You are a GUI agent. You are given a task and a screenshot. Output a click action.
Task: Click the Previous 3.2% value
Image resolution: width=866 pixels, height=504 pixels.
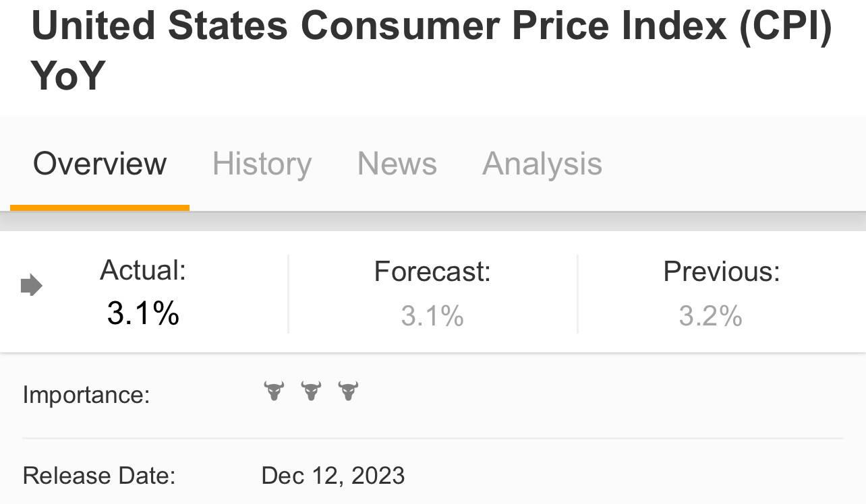click(x=710, y=315)
